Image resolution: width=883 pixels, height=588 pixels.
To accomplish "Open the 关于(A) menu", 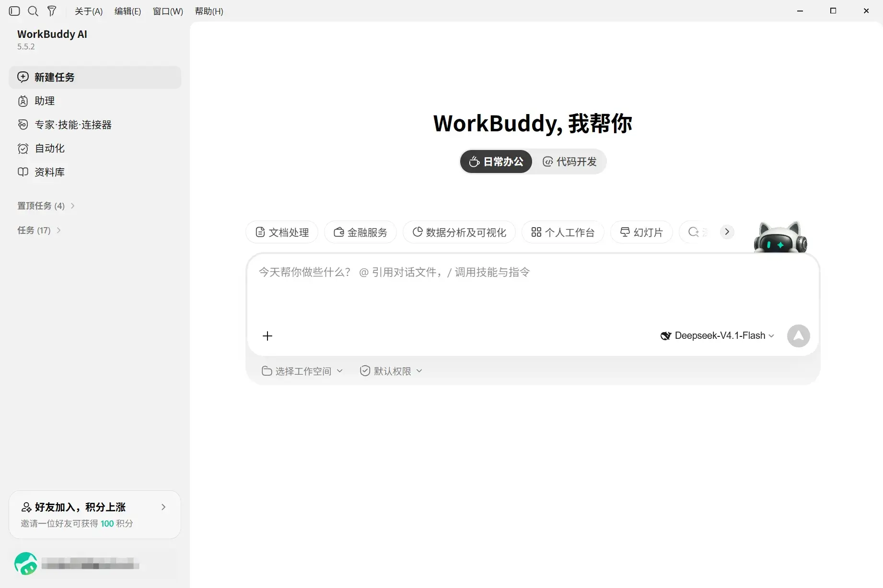I will tap(89, 11).
